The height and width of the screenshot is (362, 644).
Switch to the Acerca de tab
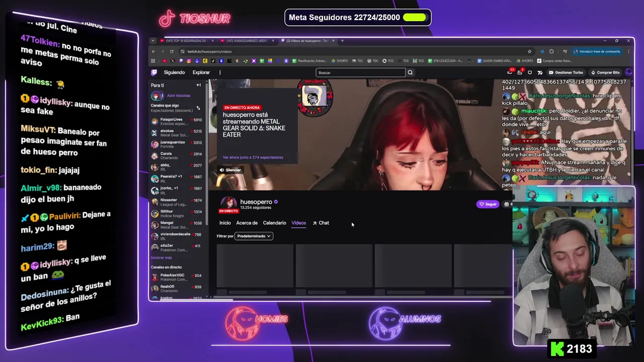pyautogui.click(x=247, y=223)
